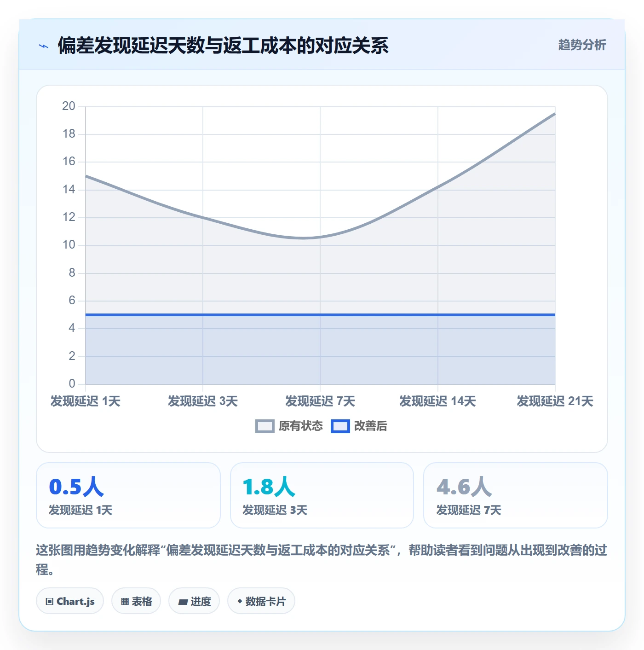The width and height of the screenshot is (644, 650).
Task: Click the 发现延迟 3天 caption under 1.8人
Action: (275, 510)
